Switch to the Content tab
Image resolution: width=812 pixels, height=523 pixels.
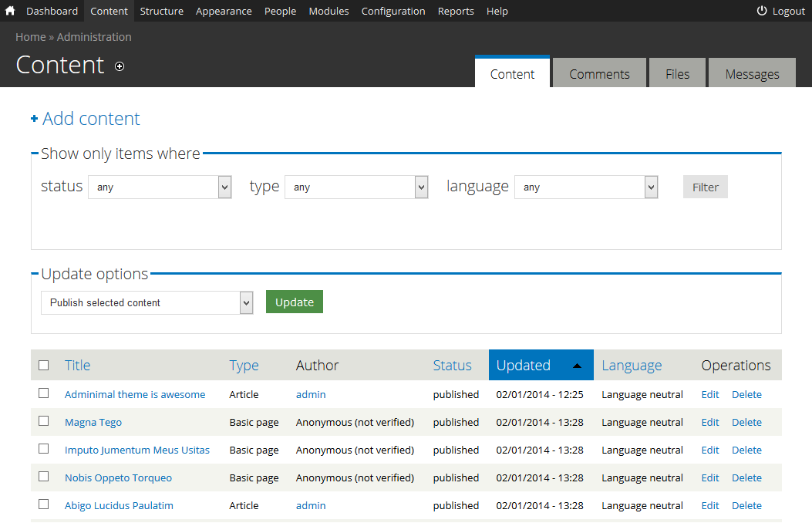pyautogui.click(x=512, y=73)
